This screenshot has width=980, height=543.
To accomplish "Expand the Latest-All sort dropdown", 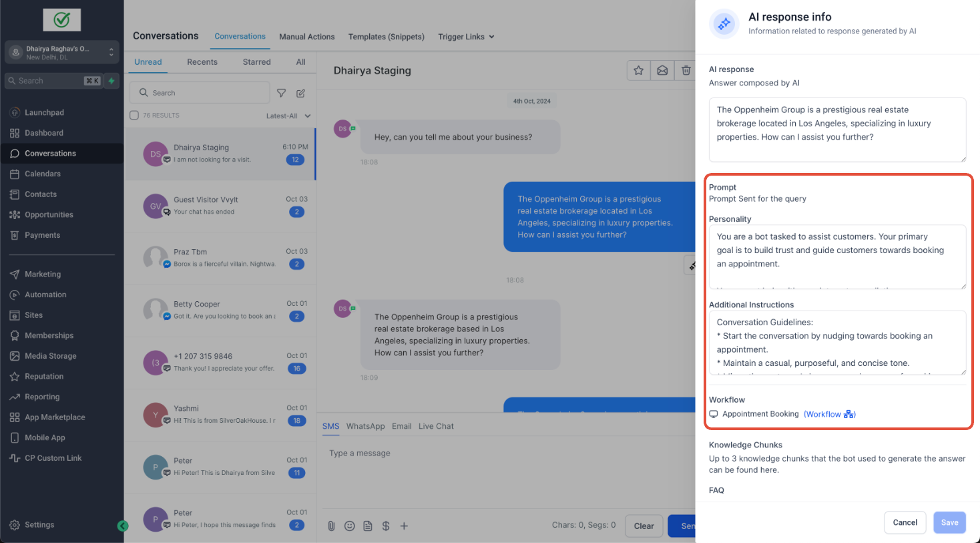I will point(288,116).
